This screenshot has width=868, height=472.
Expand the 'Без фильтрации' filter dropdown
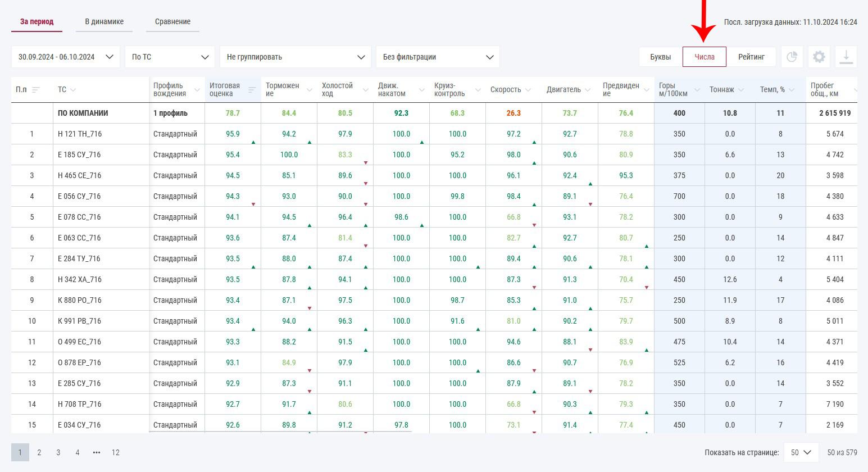click(x=438, y=57)
